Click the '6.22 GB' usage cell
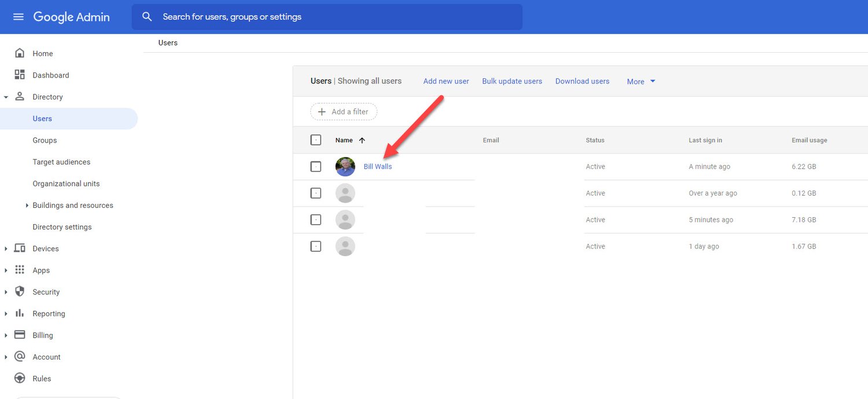This screenshot has width=868, height=399. click(x=804, y=167)
